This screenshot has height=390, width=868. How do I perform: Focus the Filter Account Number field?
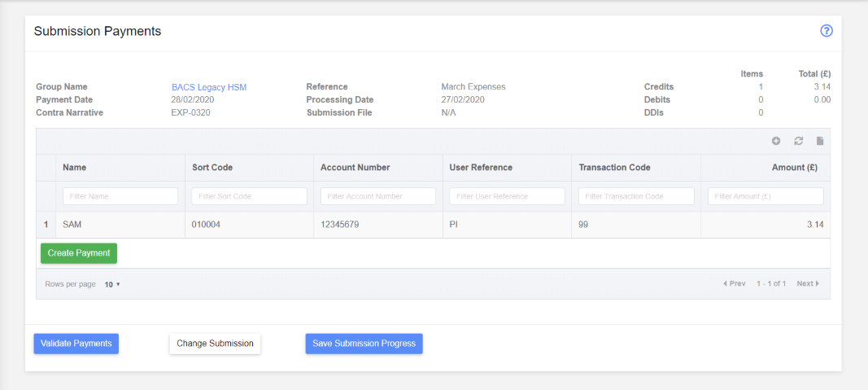point(378,196)
